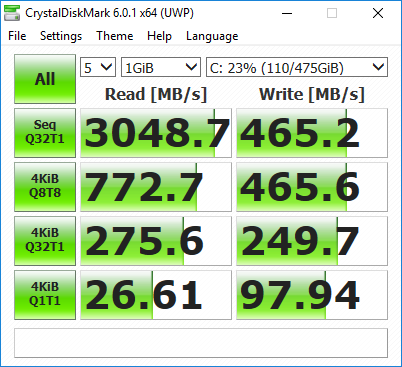
Task: Minimize the CrystalDiskMark window
Action: 287,13
